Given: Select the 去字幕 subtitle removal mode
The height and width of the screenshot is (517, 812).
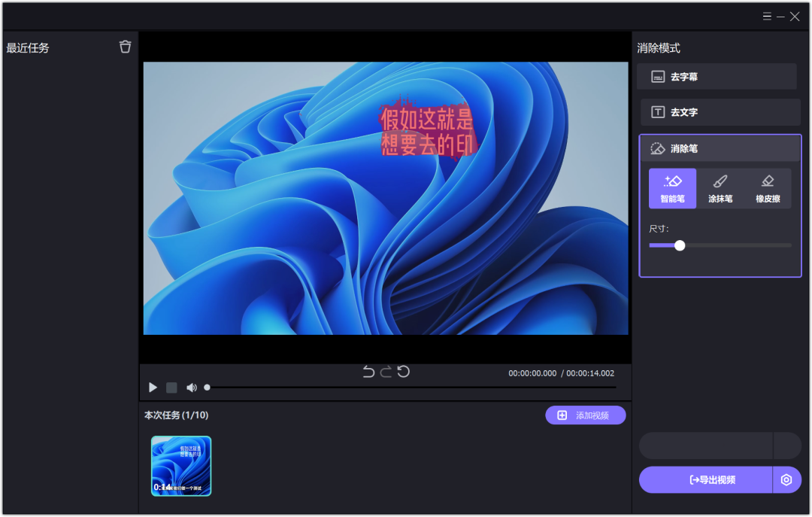Looking at the screenshot, I should [717, 77].
